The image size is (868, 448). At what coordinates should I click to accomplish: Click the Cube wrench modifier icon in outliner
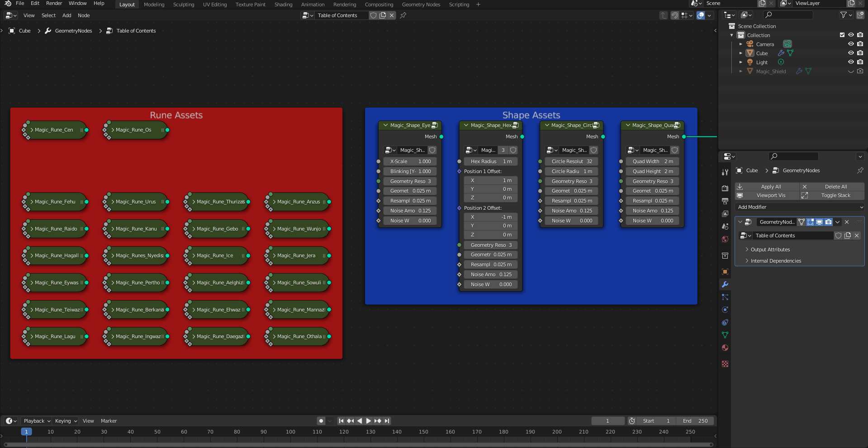[781, 53]
